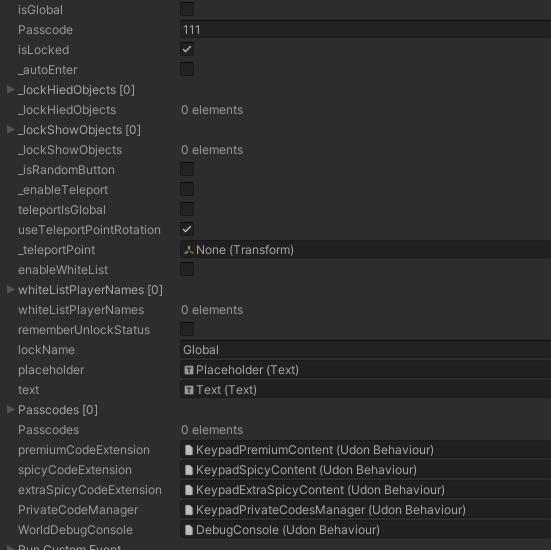The width and height of the screenshot is (551, 550).
Task: Enable the isGlobal checkbox
Action: pos(187,9)
